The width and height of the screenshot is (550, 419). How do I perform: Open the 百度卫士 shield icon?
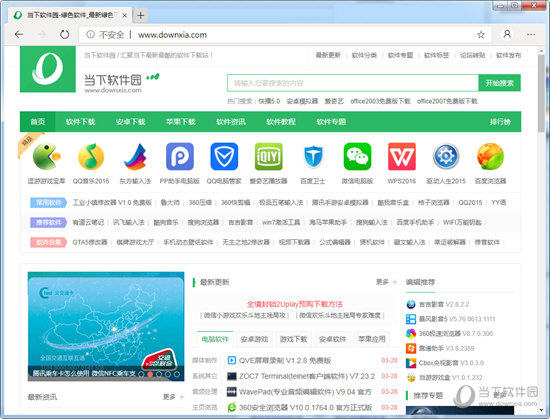[313, 156]
